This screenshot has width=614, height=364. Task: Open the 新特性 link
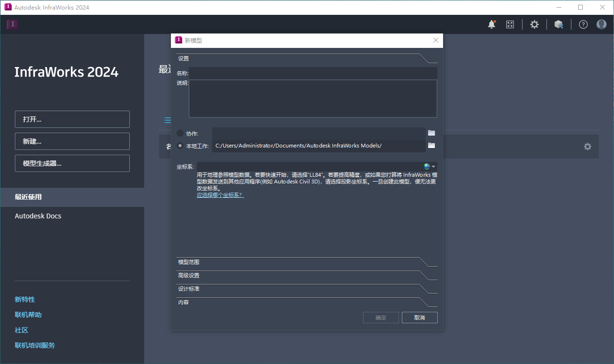coord(25,299)
